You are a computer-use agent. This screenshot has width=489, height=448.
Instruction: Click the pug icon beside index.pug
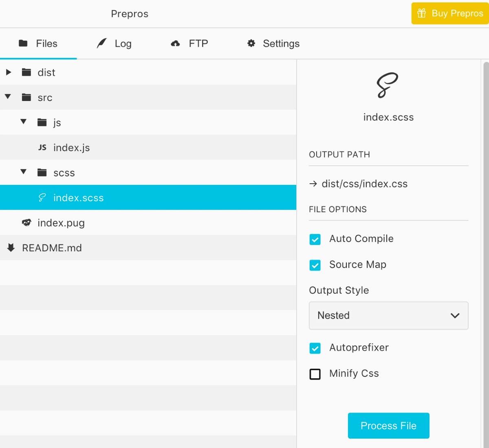(26, 223)
